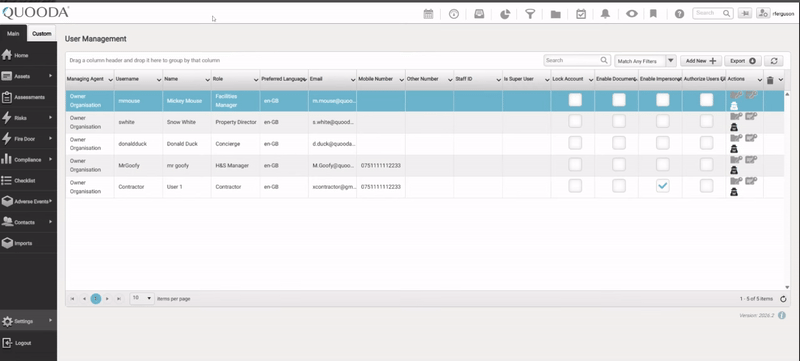Impersonate user icon in swhite row
This screenshot has width=800, height=361.
(734, 127)
